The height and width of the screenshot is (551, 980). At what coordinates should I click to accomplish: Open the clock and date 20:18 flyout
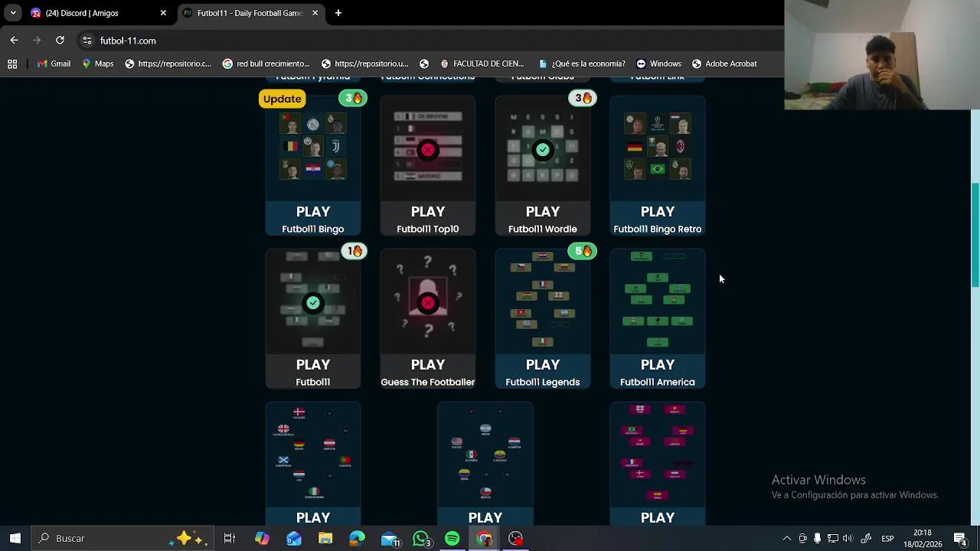(923, 538)
